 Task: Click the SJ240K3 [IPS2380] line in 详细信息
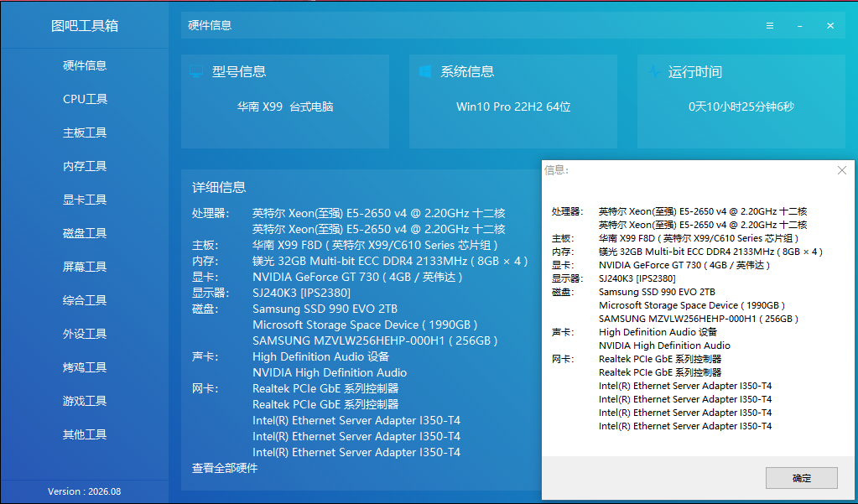pos(301,293)
